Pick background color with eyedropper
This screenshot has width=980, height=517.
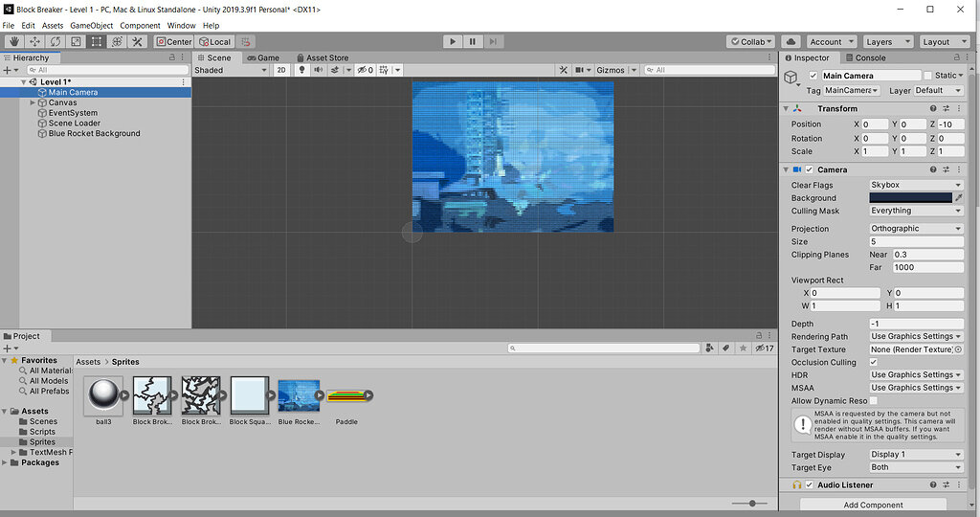click(959, 197)
